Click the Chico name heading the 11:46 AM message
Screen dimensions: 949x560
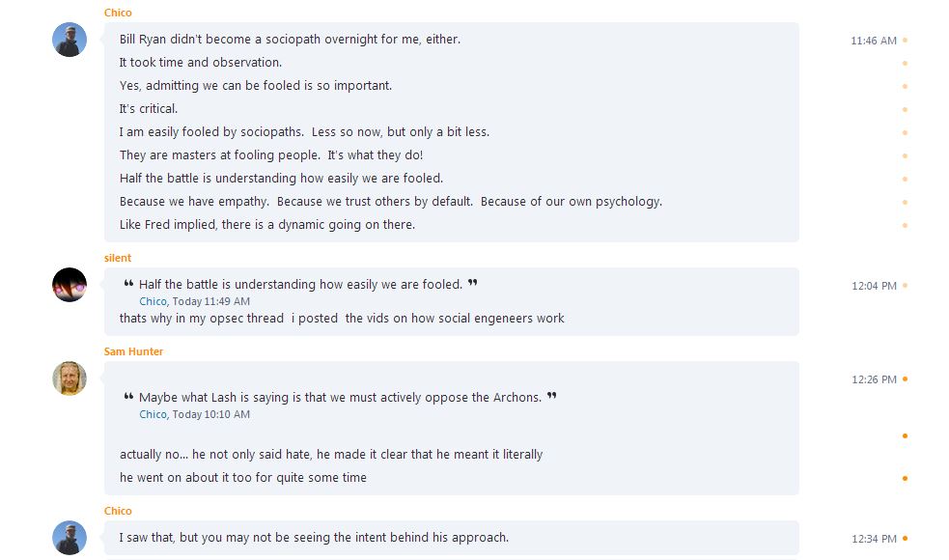click(x=118, y=13)
